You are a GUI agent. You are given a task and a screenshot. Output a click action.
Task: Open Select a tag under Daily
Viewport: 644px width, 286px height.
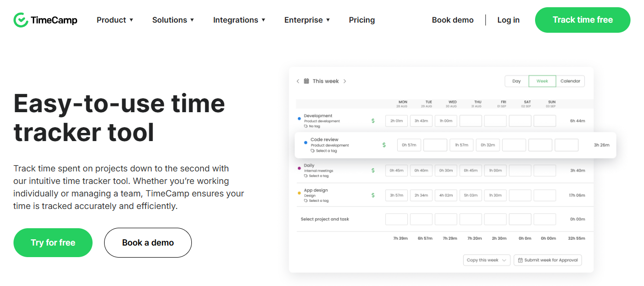click(316, 176)
